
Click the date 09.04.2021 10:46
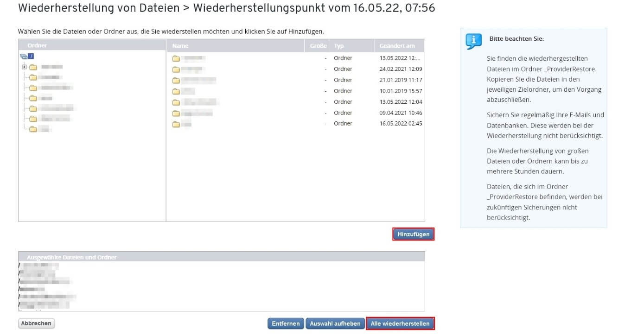click(x=401, y=113)
